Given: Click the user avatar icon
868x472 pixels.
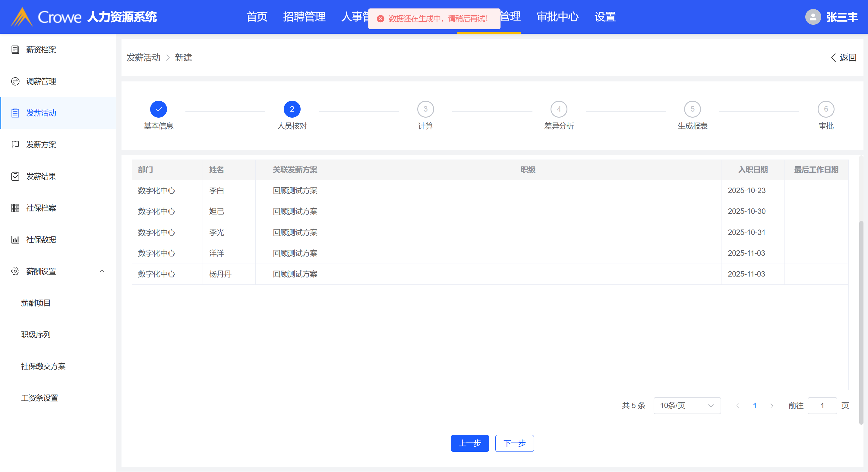Looking at the screenshot, I should [x=813, y=17].
